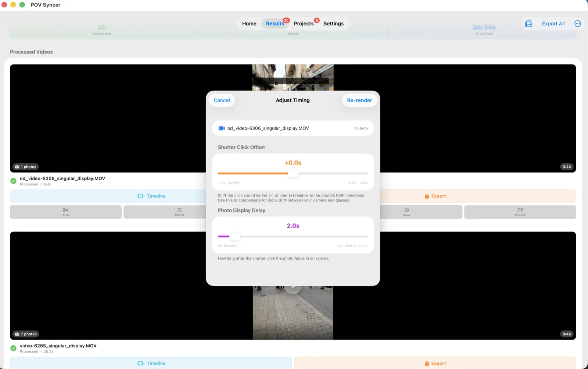Export the video-6265_singular_display.MOV video
588x369 pixels.
pos(435,363)
